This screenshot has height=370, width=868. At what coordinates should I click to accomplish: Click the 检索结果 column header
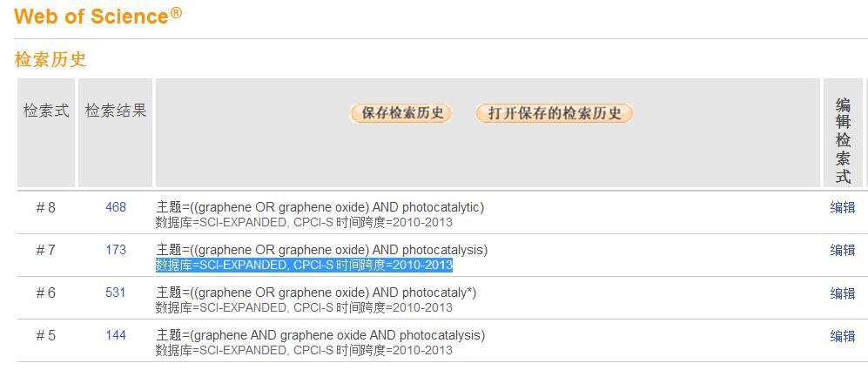pos(116,111)
